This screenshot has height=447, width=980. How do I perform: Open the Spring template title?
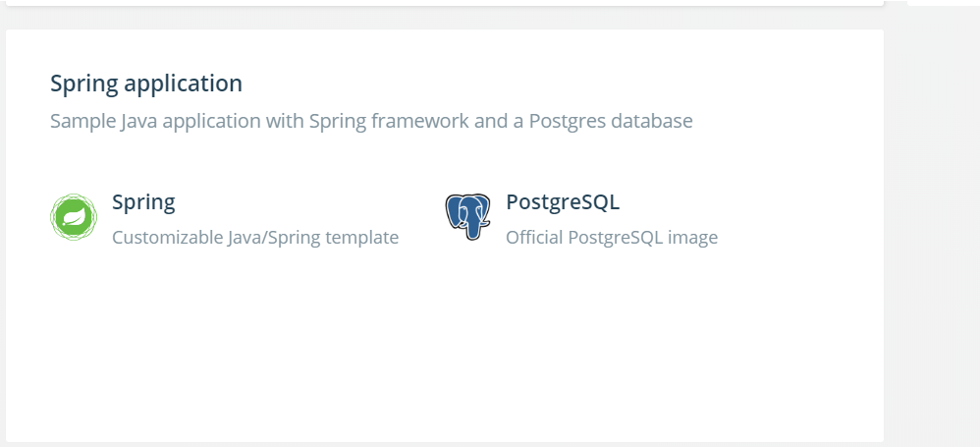coord(143,202)
